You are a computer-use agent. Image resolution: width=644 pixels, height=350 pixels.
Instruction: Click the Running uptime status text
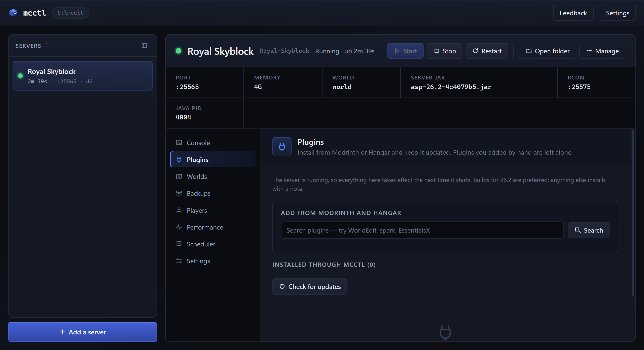345,51
